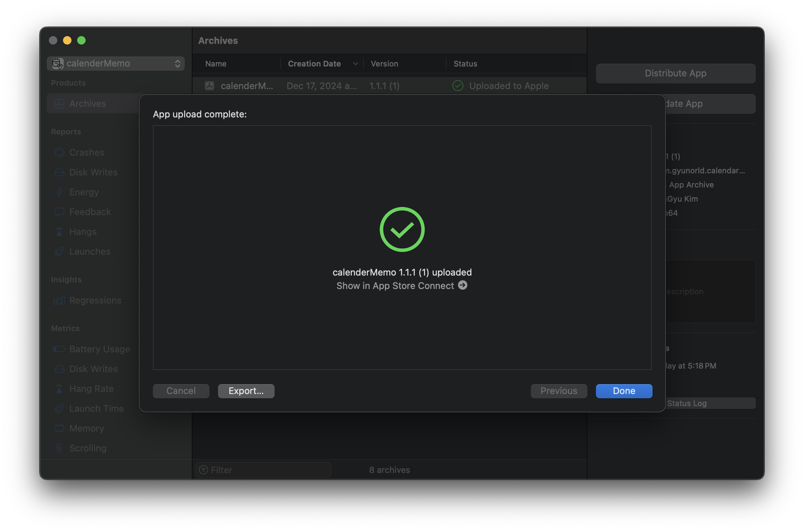This screenshot has height=532, width=804.
Task: Open Show in App Store Connect link
Action: (x=402, y=285)
